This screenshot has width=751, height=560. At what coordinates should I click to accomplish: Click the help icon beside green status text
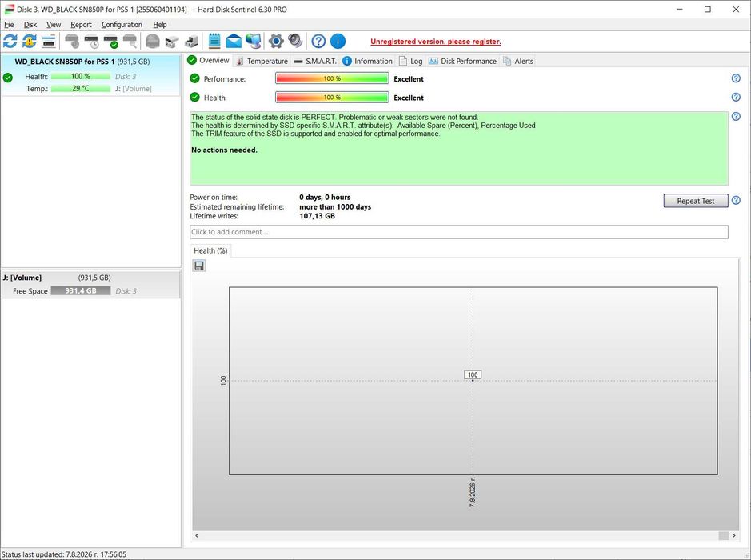click(x=736, y=117)
